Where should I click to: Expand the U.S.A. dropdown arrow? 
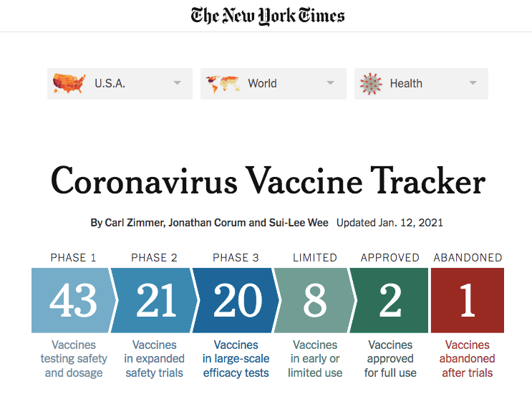coord(177,83)
